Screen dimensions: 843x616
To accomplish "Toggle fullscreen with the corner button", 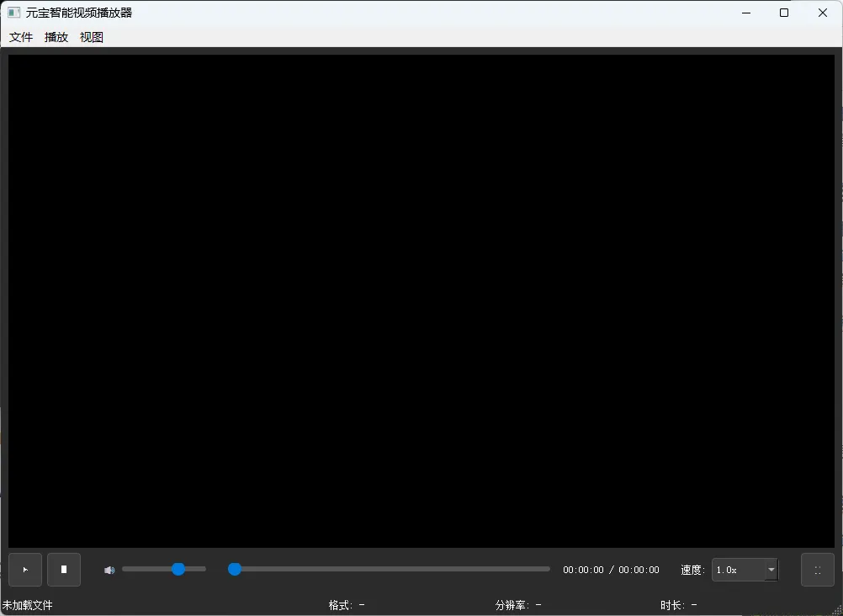I will pyautogui.click(x=818, y=570).
